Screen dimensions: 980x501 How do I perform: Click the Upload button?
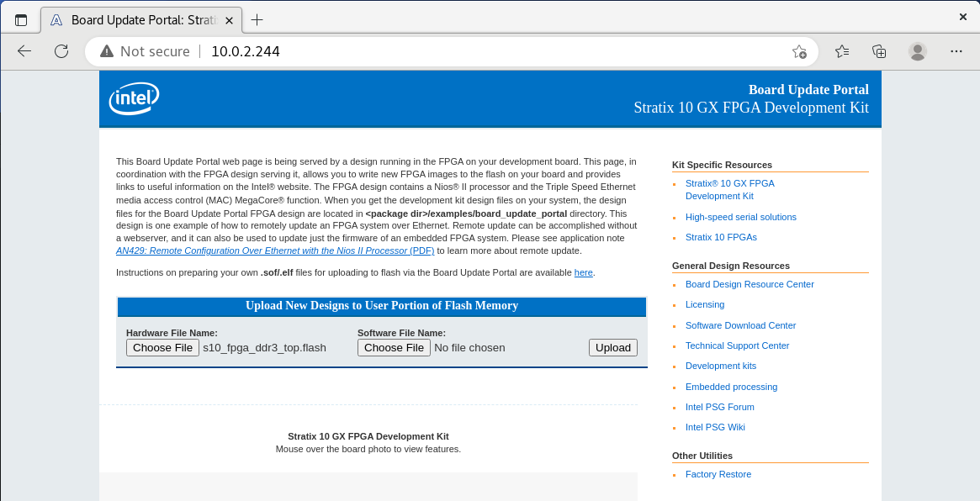612,347
